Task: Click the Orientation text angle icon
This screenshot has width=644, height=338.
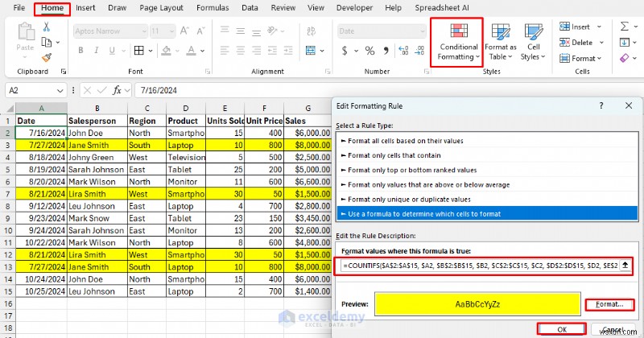Action: pyautogui.click(x=272, y=31)
